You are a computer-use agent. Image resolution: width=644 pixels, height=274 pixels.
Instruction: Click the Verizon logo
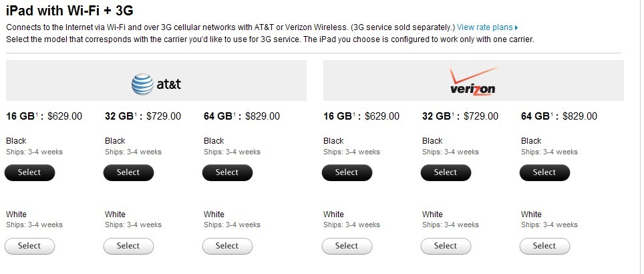[x=473, y=82]
